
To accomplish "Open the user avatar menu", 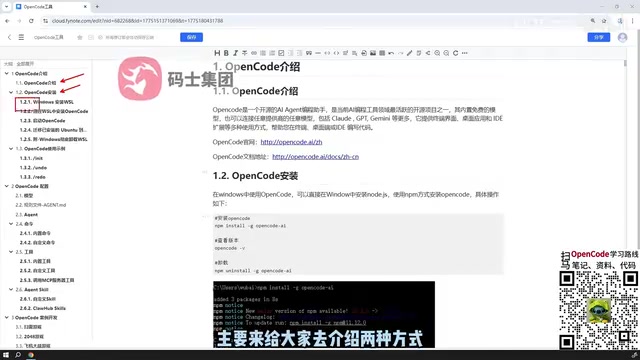I will (x=622, y=37).
